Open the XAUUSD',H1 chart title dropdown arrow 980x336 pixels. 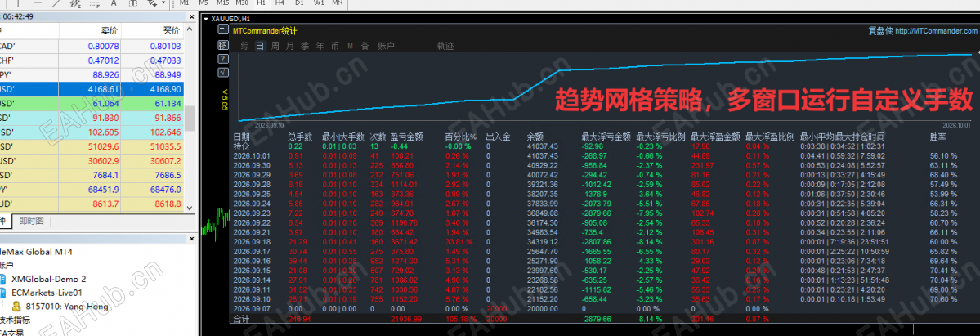[x=207, y=19]
